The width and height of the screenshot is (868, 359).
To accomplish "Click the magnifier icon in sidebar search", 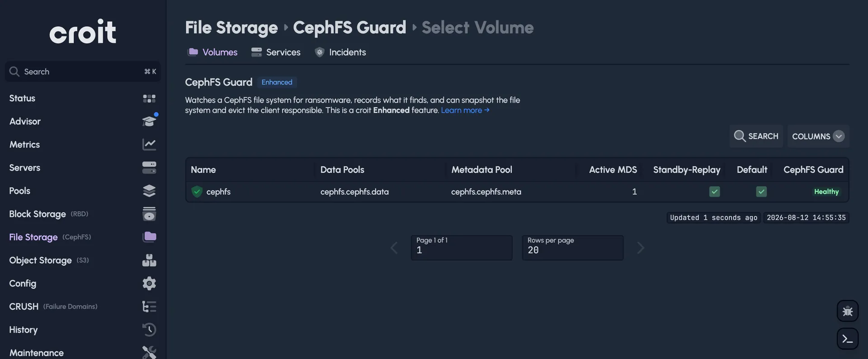I will [x=14, y=71].
